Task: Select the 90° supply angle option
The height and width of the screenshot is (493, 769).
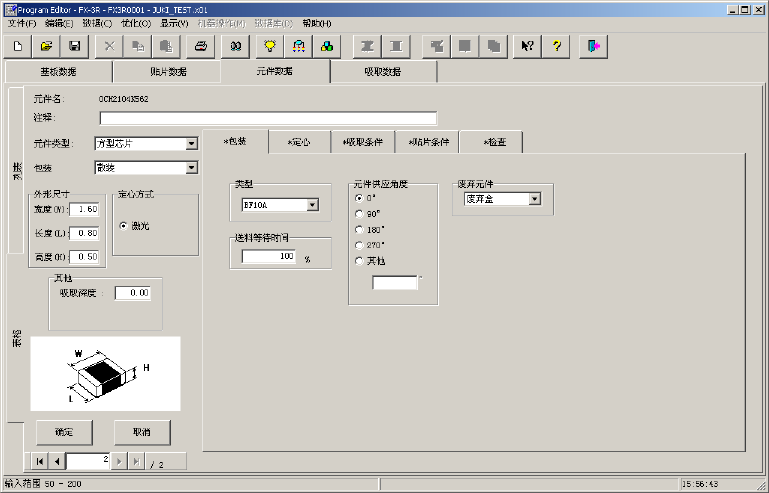Action: (359, 213)
